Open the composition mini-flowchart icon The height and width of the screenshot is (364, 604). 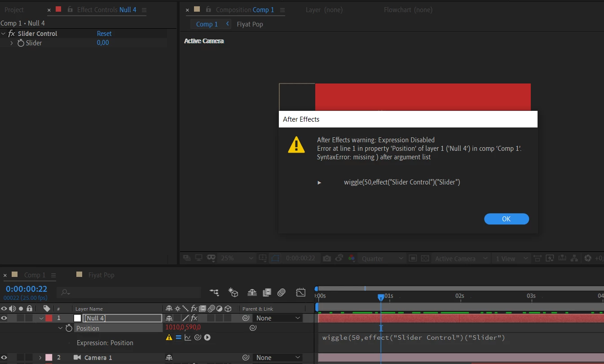click(214, 293)
